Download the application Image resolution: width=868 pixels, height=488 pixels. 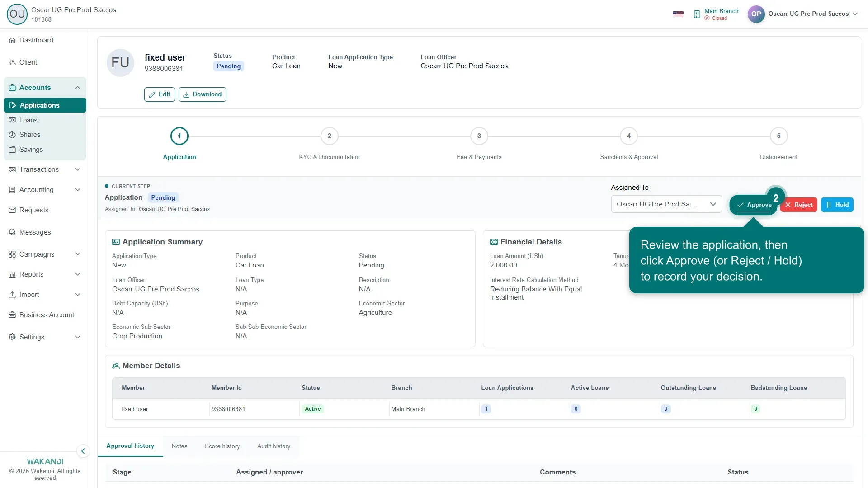[x=203, y=94]
